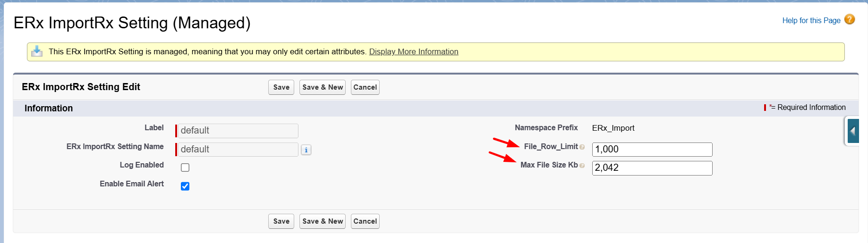Uncheck the Enable Email Alert checkbox

point(185,186)
